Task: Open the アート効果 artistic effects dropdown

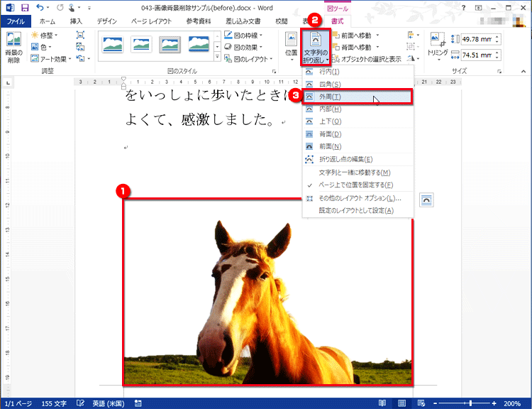Action: 51,59
